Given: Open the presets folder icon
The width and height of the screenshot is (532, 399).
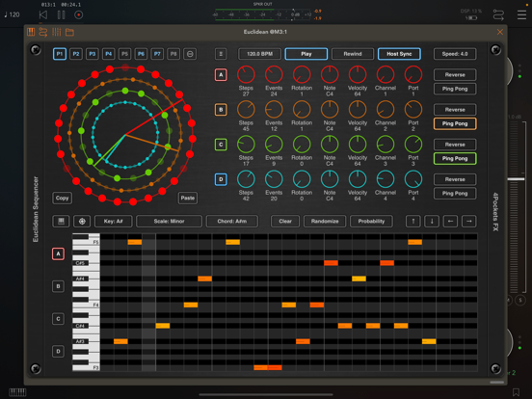Looking at the screenshot, I should tap(69, 32).
